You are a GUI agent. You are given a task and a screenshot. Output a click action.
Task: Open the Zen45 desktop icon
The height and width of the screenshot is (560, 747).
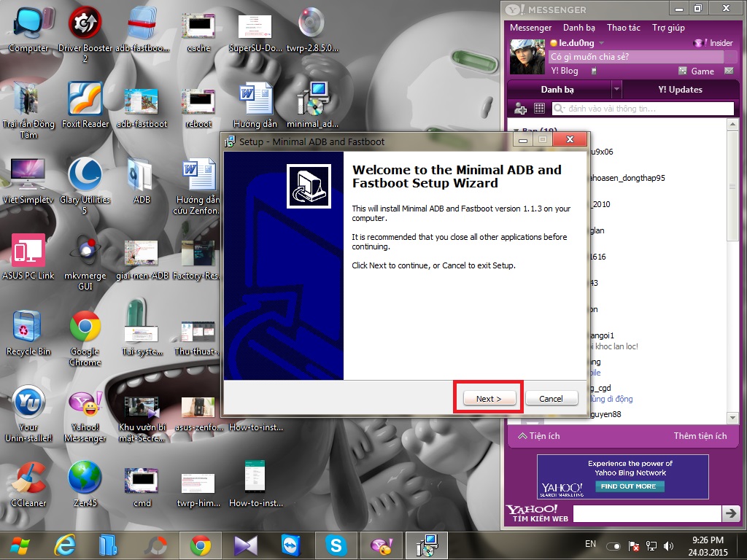tap(85, 484)
